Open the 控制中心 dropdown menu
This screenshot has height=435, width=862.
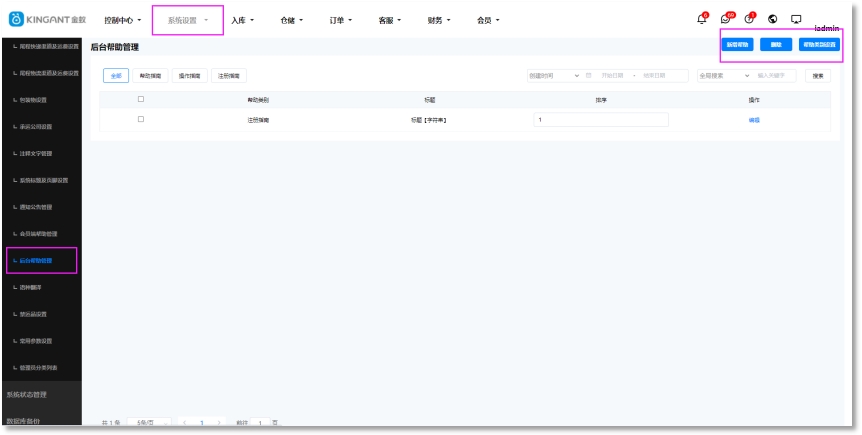tap(123, 20)
